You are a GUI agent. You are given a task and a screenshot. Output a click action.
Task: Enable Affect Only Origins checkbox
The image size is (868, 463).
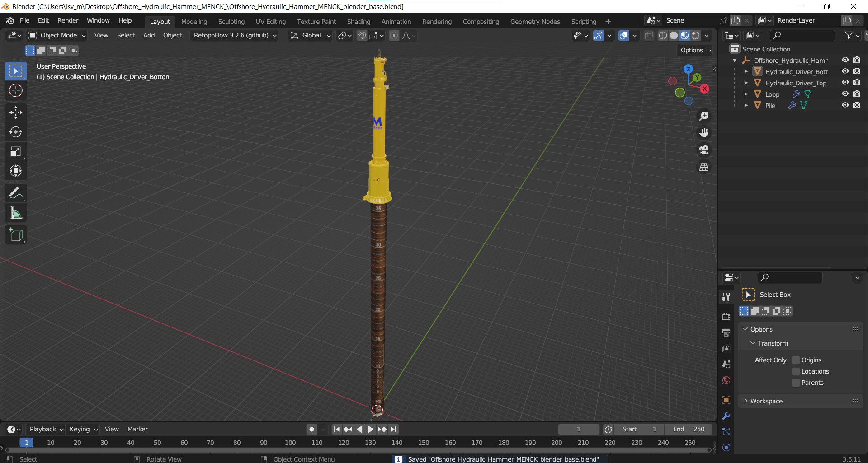point(796,360)
